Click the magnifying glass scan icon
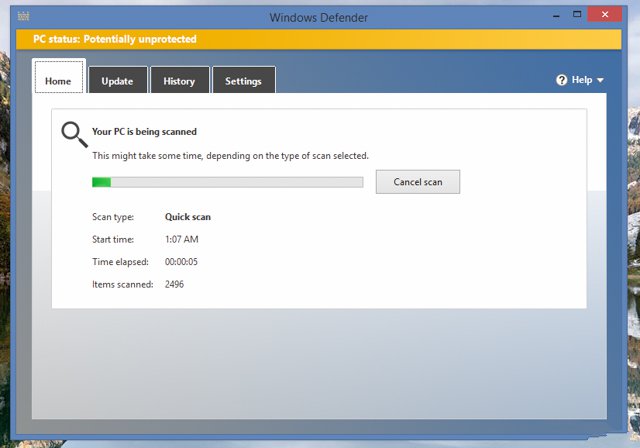This screenshot has width=640, height=448. pyautogui.click(x=74, y=134)
